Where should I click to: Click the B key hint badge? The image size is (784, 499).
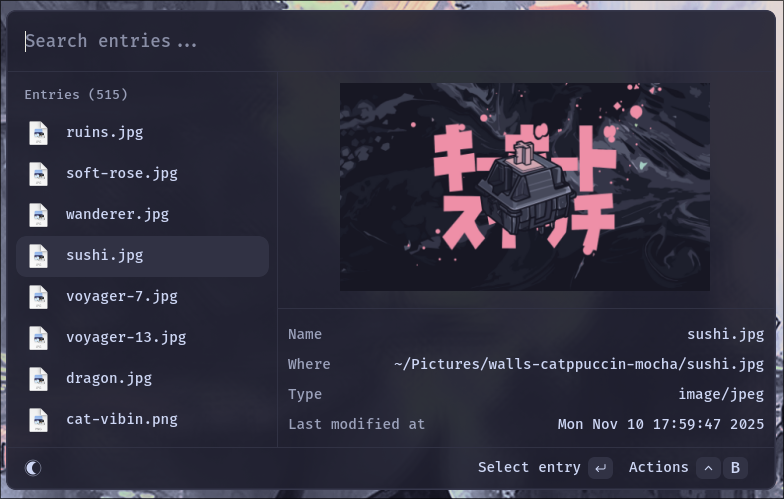pos(736,468)
